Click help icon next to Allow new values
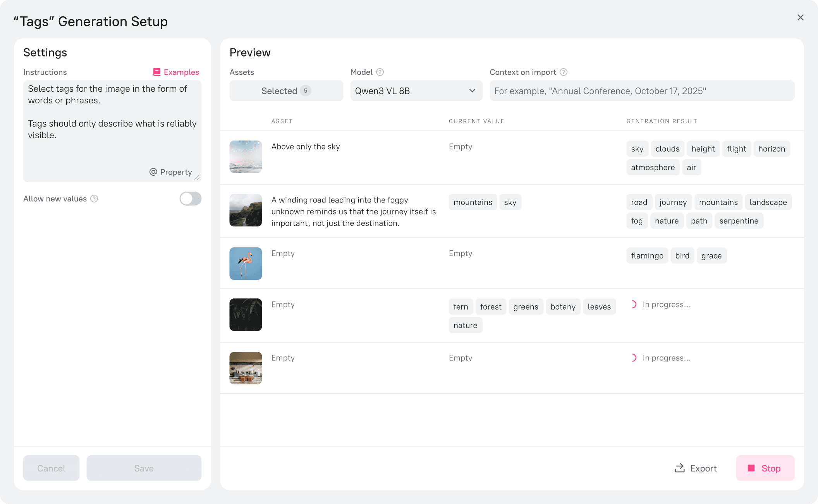 click(x=94, y=199)
